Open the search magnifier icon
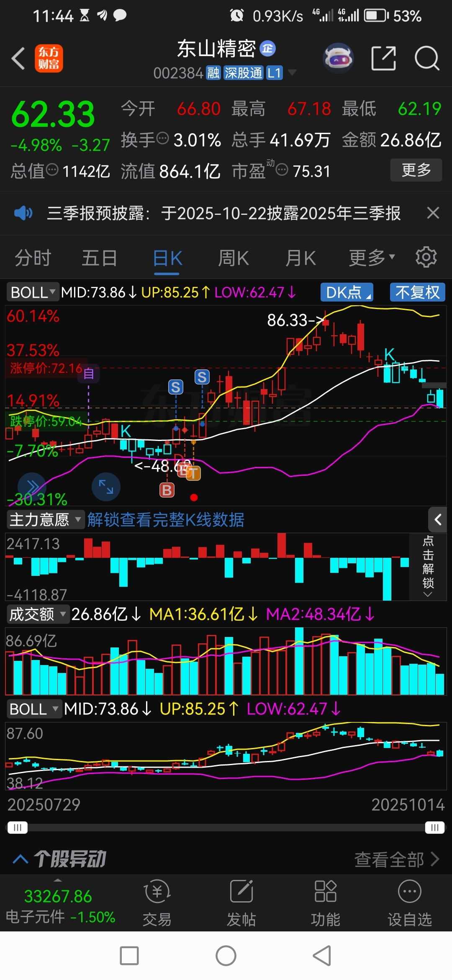This screenshot has width=452, height=980. click(x=427, y=58)
